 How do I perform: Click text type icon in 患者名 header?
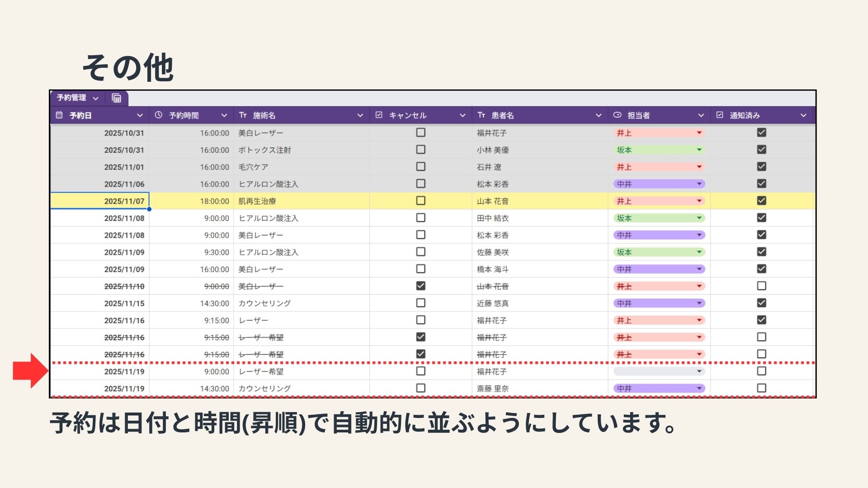coord(481,115)
